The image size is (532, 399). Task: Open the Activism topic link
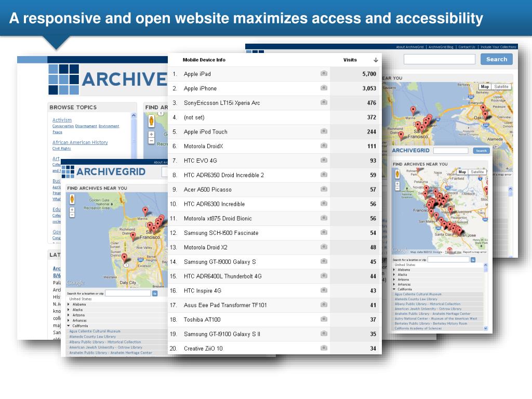(x=62, y=120)
